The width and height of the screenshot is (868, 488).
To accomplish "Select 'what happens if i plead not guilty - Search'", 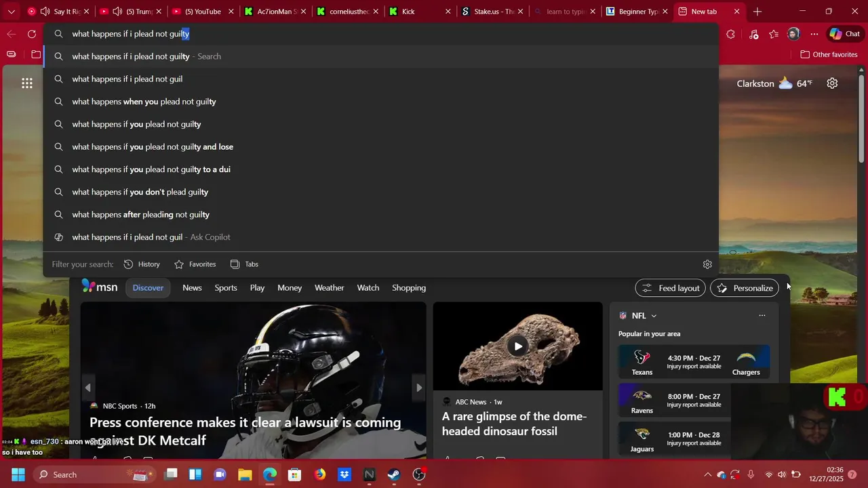I will pyautogui.click(x=380, y=56).
